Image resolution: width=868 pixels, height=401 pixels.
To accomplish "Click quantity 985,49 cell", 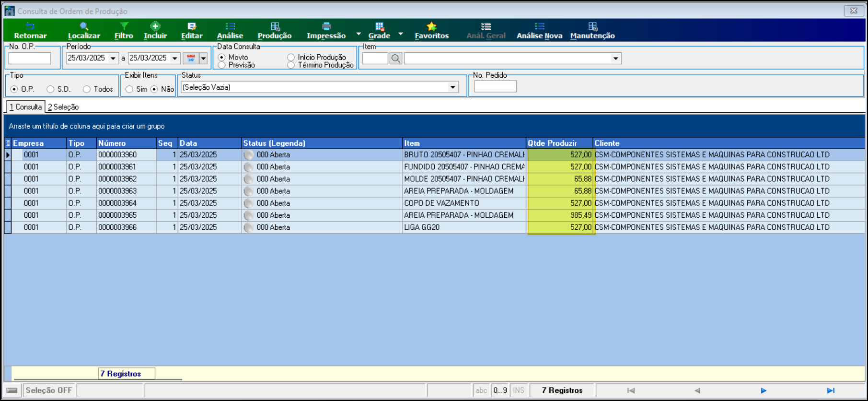I will [559, 215].
